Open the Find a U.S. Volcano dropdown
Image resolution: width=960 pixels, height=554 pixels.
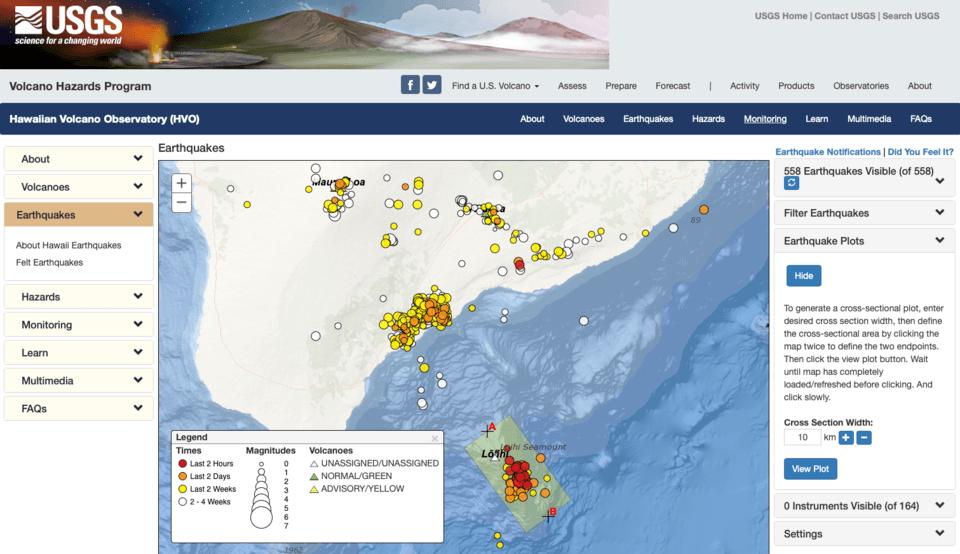pos(495,86)
